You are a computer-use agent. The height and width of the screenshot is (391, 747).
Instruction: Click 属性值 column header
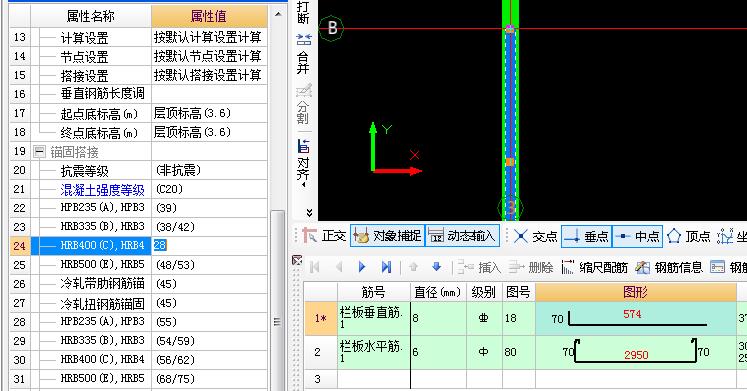click(x=209, y=16)
